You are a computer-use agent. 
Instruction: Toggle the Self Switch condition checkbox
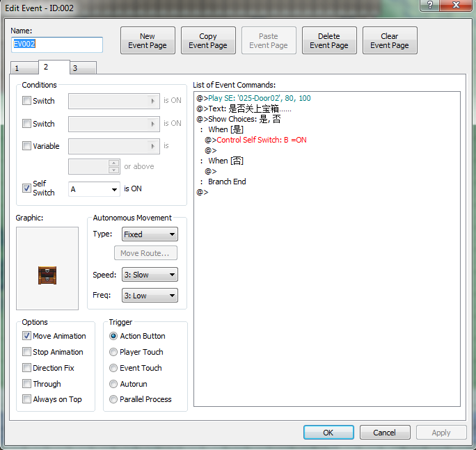(26, 188)
